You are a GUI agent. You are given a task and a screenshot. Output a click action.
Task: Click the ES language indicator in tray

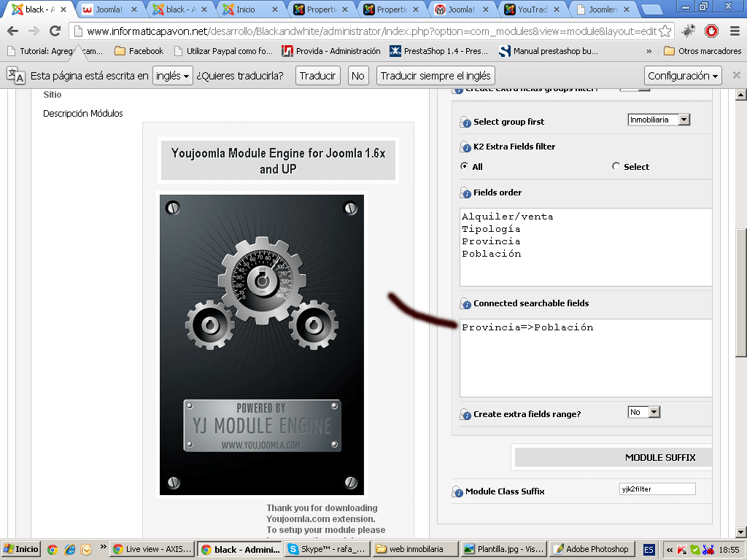pos(649,550)
